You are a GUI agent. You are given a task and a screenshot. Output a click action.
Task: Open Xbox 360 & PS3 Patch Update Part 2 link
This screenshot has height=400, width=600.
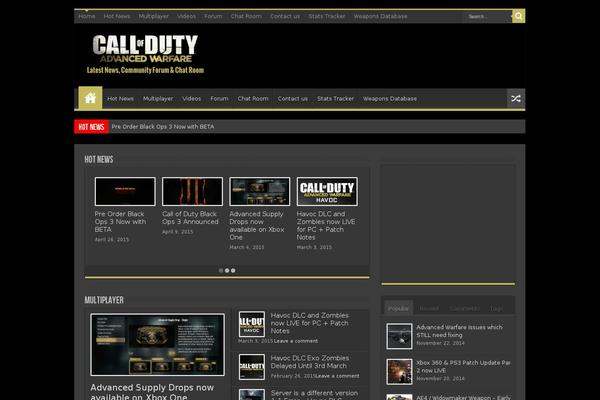click(x=463, y=366)
